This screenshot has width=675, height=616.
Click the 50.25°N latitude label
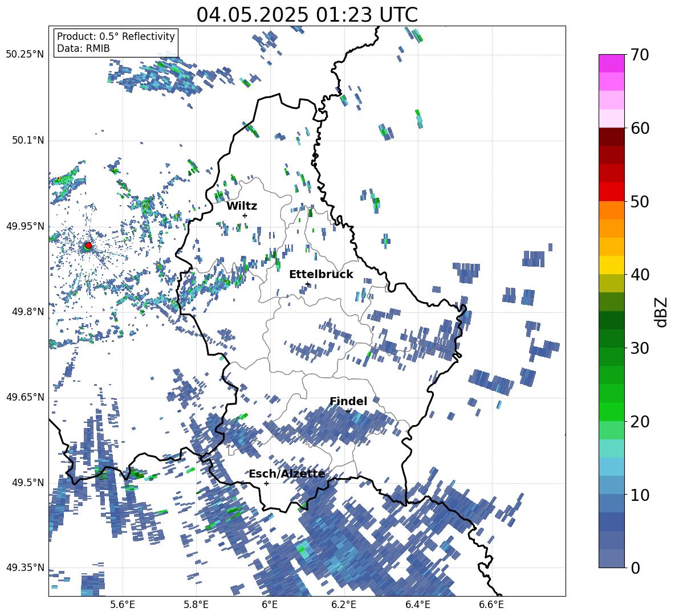click(25, 55)
